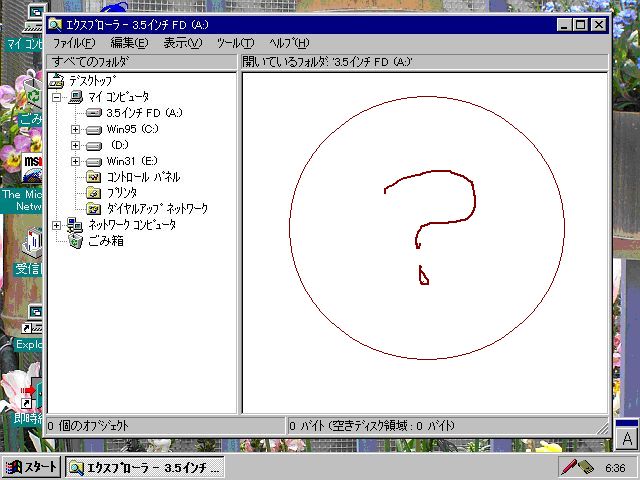Open the ツール(T) menu
The width and height of the screenshot is (640, 480).
[235, 43]
